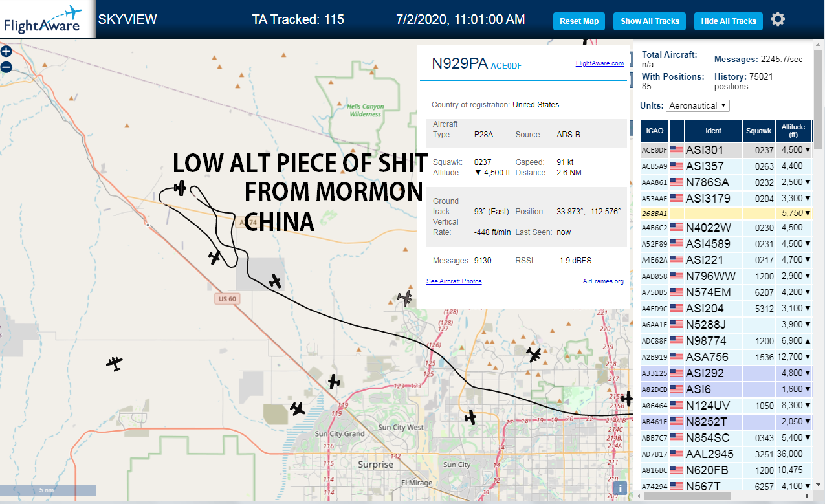Screen dimensions: 825x504
Task: Select the ASA756 row in aircraft table
Action: point(726,357)
